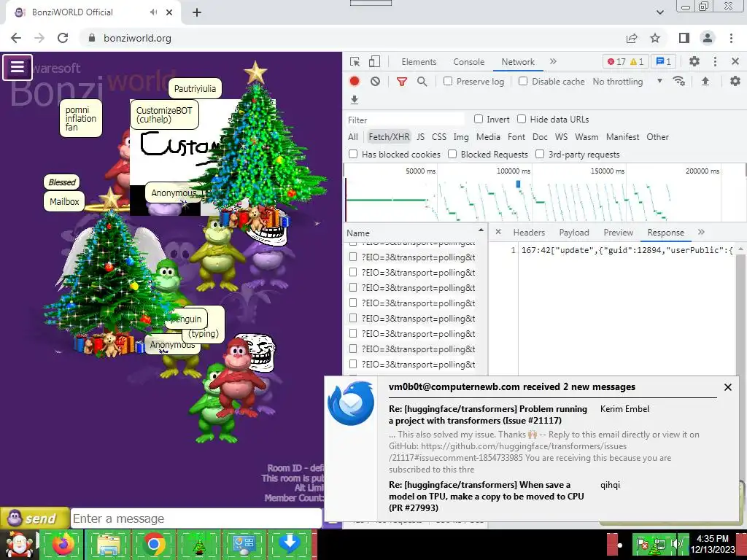Reload the bonziworld.org page

pyautogui.click(x=63, y=38)
